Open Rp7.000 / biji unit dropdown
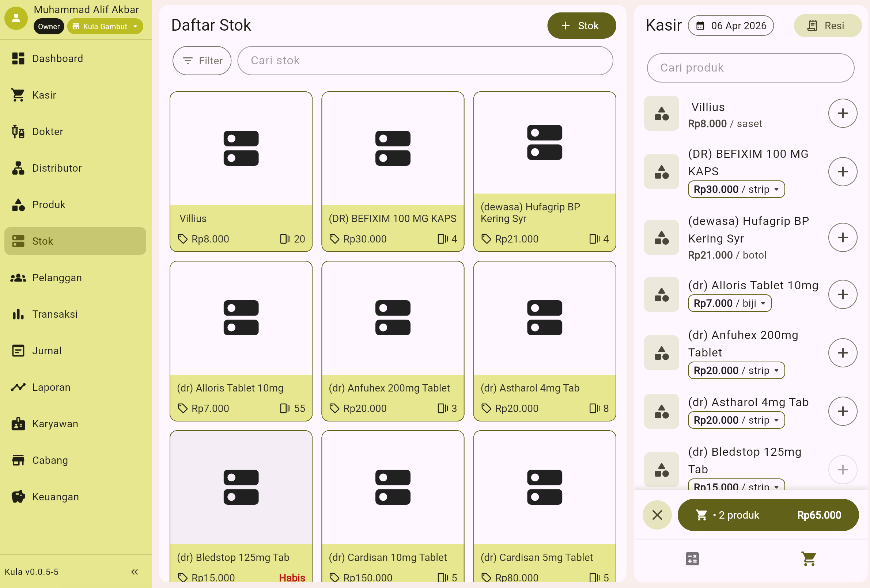Viewport: 870px width, 588px height. (x=729, y=303)
